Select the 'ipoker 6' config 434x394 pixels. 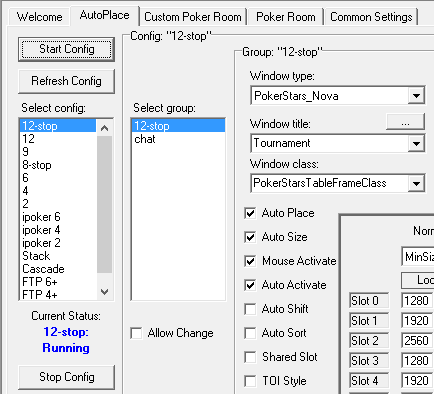click(58, 217)
